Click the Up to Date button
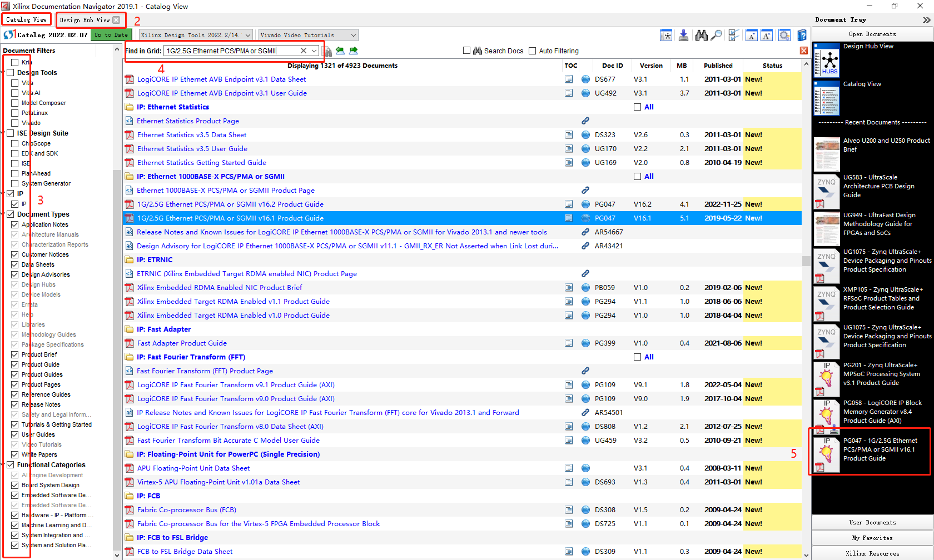 (x=111, y=35)
